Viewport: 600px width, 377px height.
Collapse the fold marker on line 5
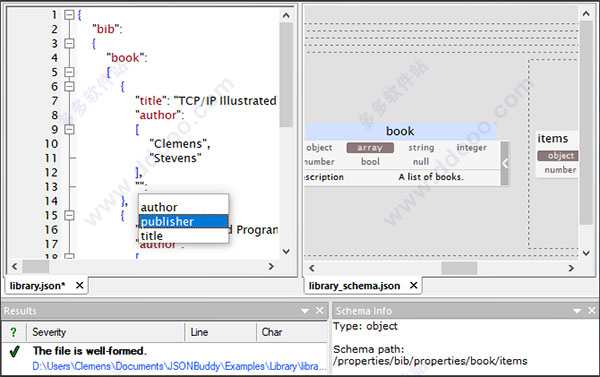coord(69,72)
